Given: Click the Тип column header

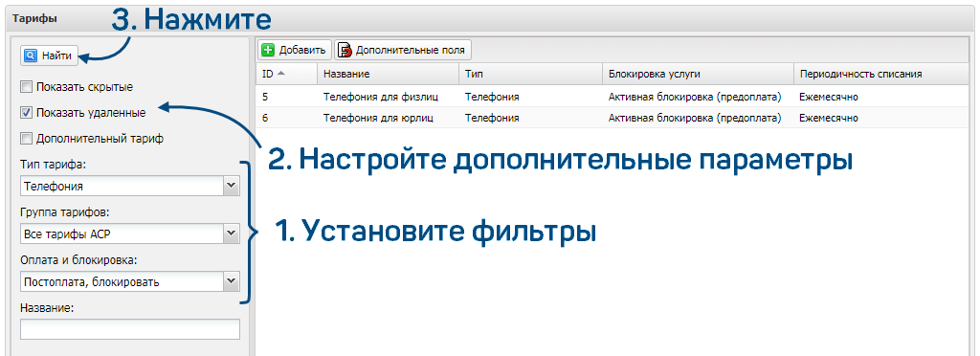Looking at the screenshot, I should pyautogui.click(x=530, y=74).
